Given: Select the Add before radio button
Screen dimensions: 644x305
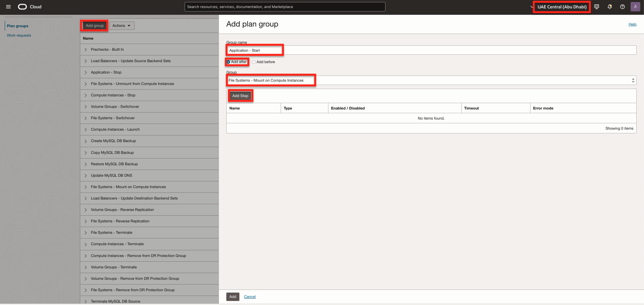Looking at the screenshot, I should 254,62.
